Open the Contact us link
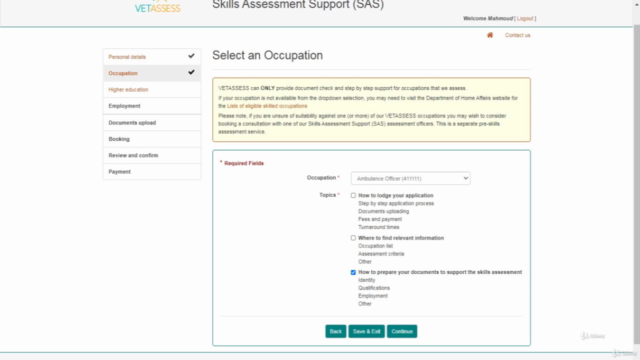The image size is (640, 360). click(x=518, y=35)
